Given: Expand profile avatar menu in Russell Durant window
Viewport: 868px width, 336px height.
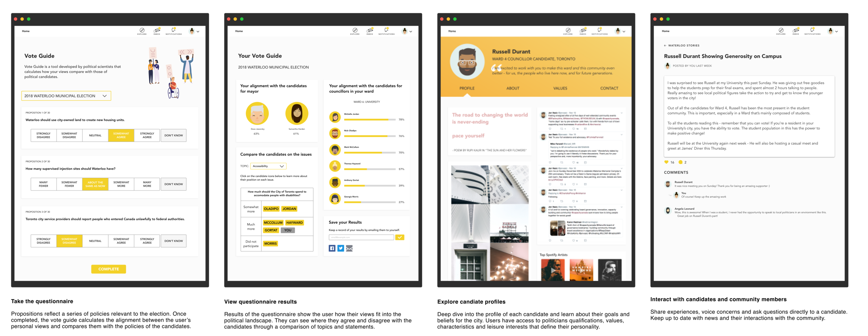Looking at the screenshot, I should tap(620, 31).
